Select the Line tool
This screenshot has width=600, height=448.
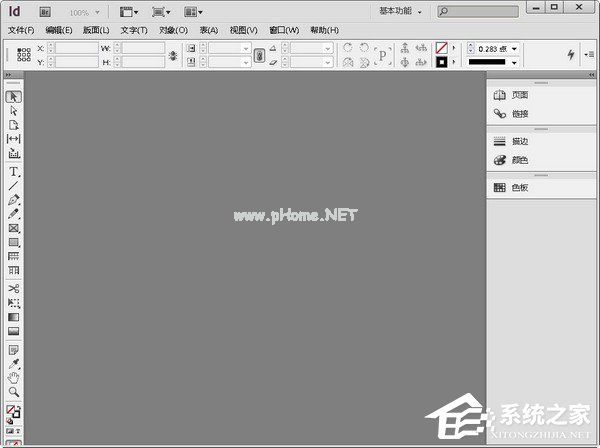pos(13,186)
